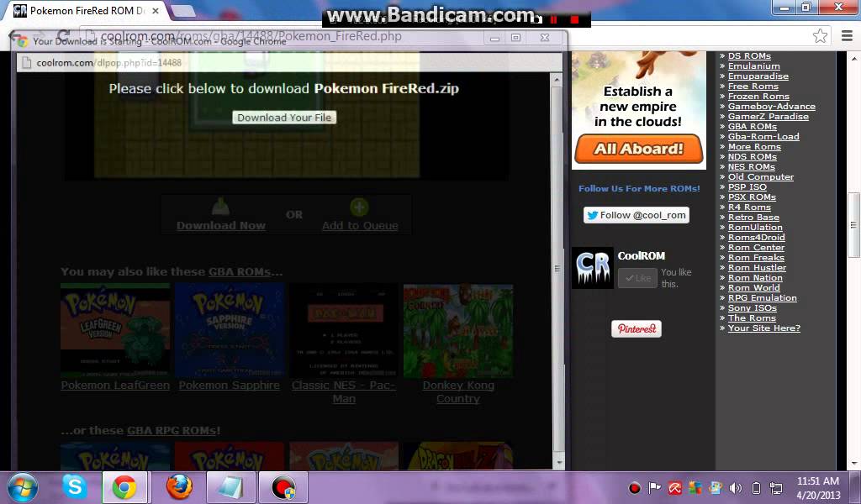Open the GamerZ Paradise link
Screen dimensions: 861x504
click(769, 116)
